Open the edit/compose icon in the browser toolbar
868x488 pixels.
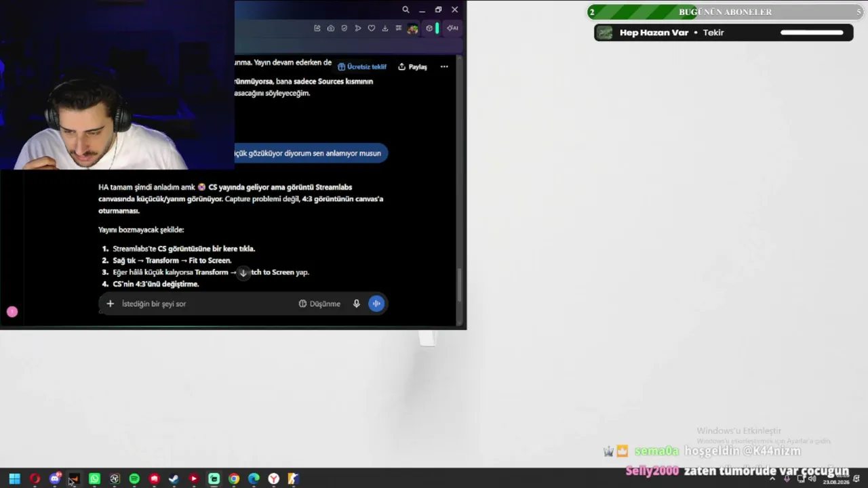coord(317,28)
